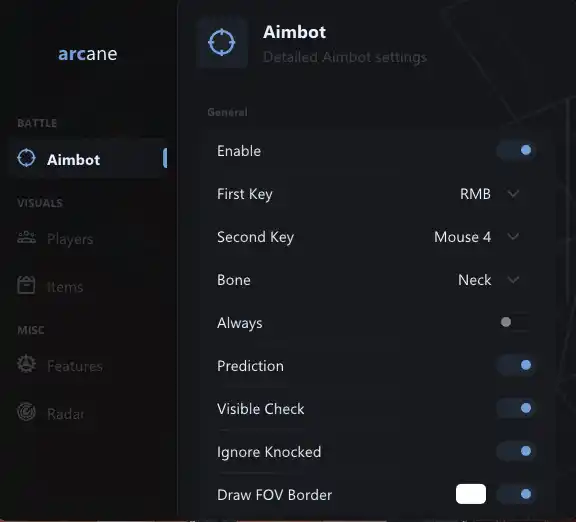Toggle the Draw FOV Border switch
Image resolution: width=576 pixels, height=522 pixels.
[x=516, y=494]
